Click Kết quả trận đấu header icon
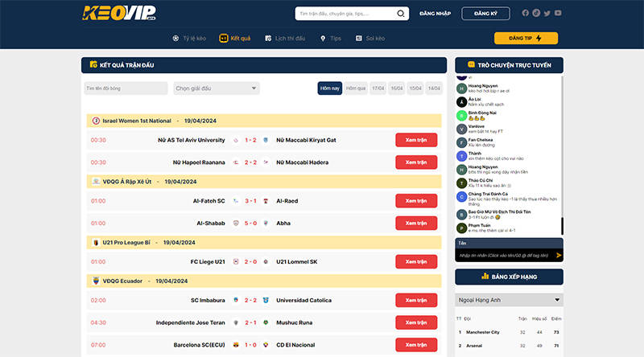 pyautogui.click(x=93, y=64)
